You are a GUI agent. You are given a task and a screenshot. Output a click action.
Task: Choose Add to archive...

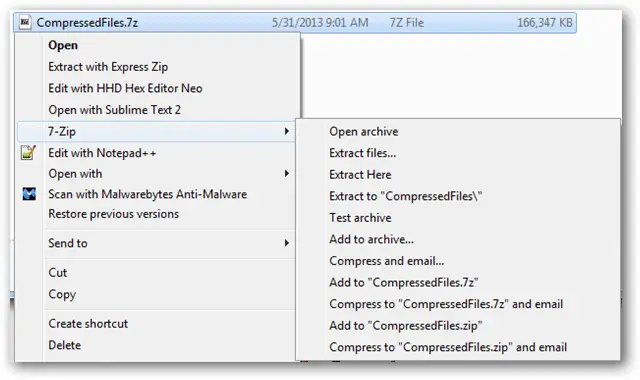(371, 239)
